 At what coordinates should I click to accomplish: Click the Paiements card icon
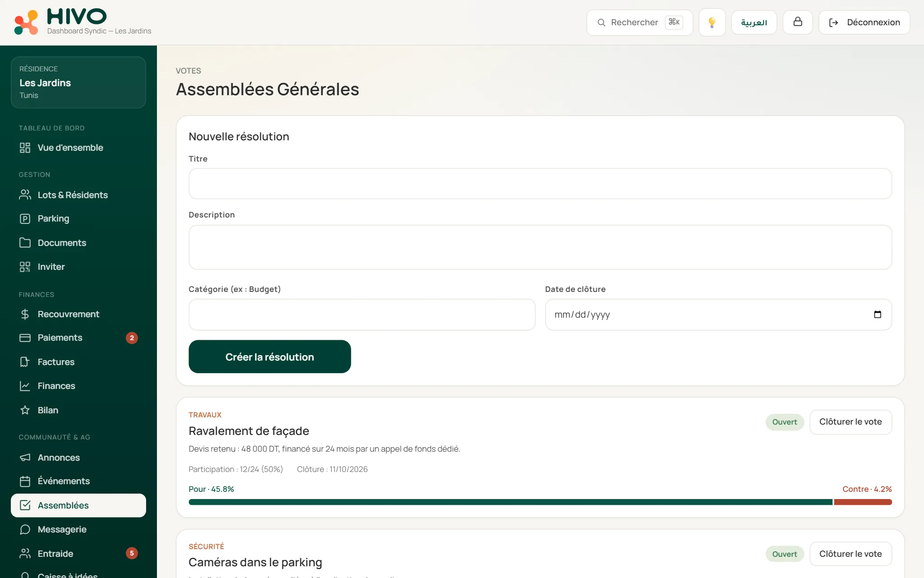click(x=25, y=338)
